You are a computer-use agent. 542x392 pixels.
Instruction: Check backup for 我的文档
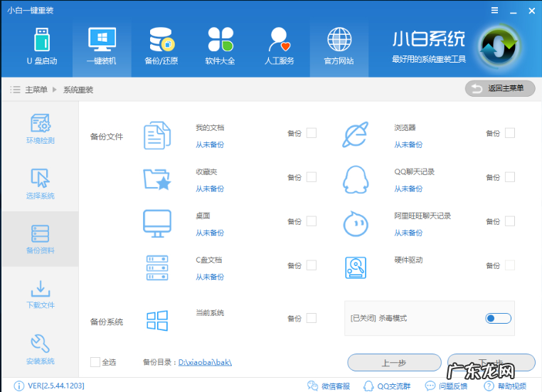[x=312, y=133]
